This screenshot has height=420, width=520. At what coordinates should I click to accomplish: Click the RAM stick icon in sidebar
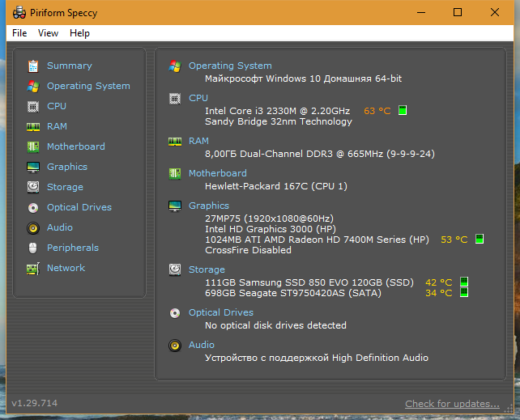point(33,127)
